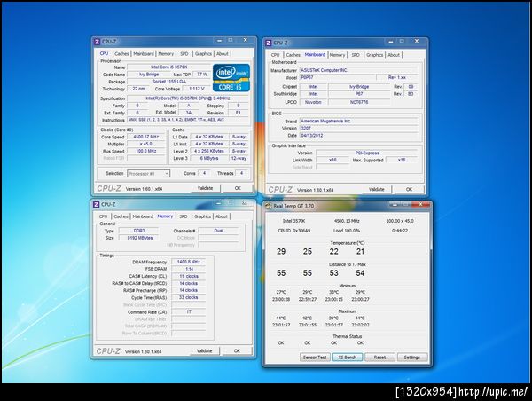532x401 pixels.
Task: Run Sensor Test in Real Temp
Action: [315, 358]
